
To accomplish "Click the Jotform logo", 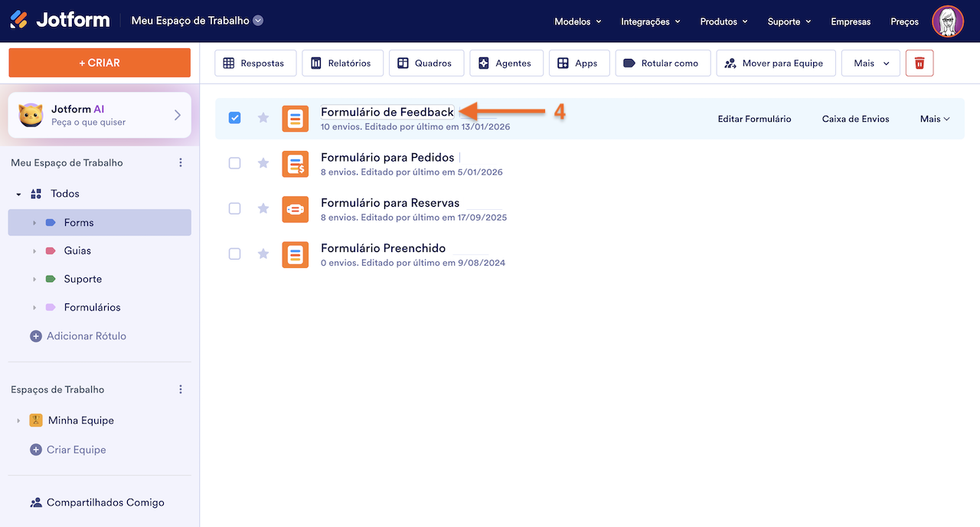I will click(x=60, y=21).
